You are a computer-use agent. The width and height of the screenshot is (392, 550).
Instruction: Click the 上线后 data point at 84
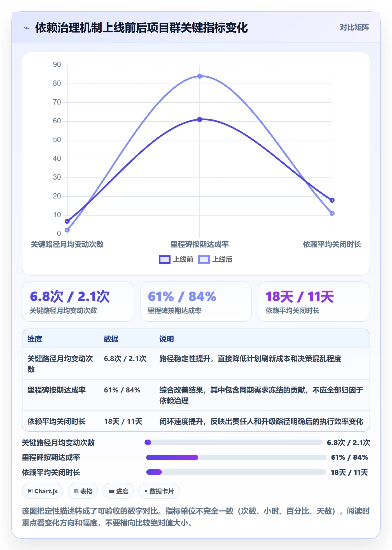coord(200,76)
